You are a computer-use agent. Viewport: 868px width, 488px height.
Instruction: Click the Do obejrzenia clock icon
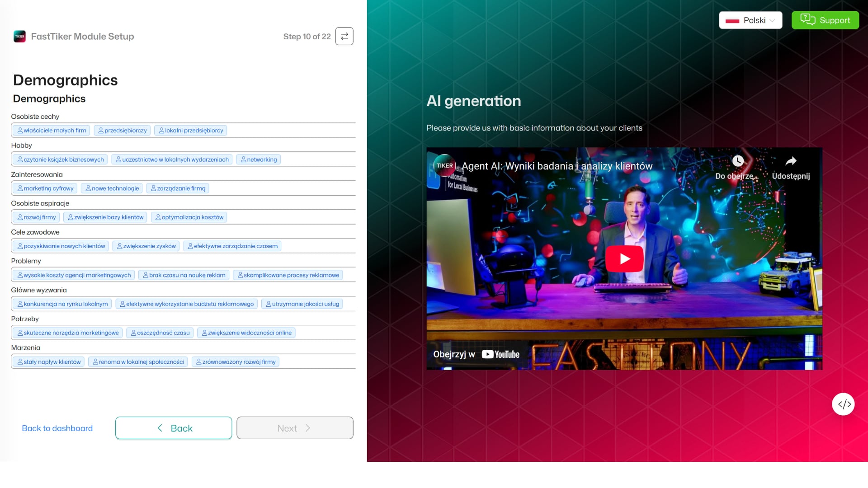(x=738, y=161)
